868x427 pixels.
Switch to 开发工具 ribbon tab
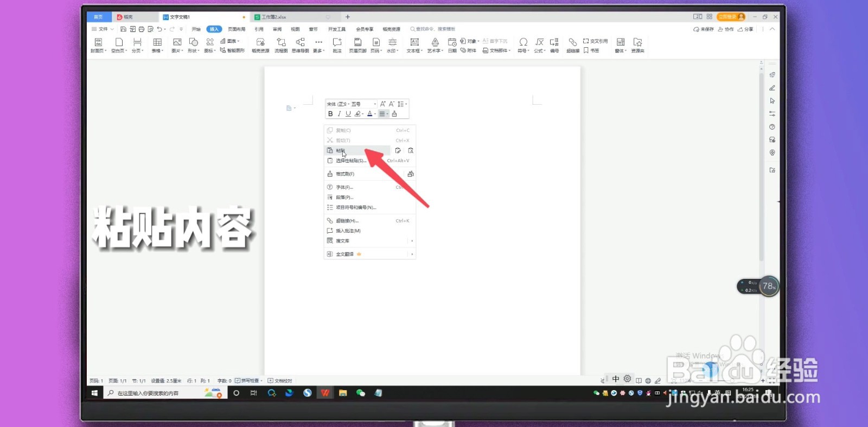pos(337,29)
